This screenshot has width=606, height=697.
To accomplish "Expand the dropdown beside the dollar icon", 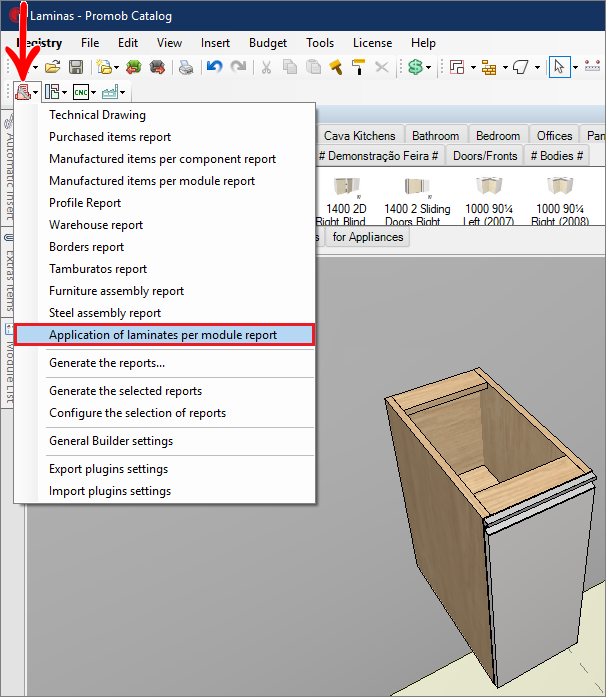I will [x=428, y=68].
